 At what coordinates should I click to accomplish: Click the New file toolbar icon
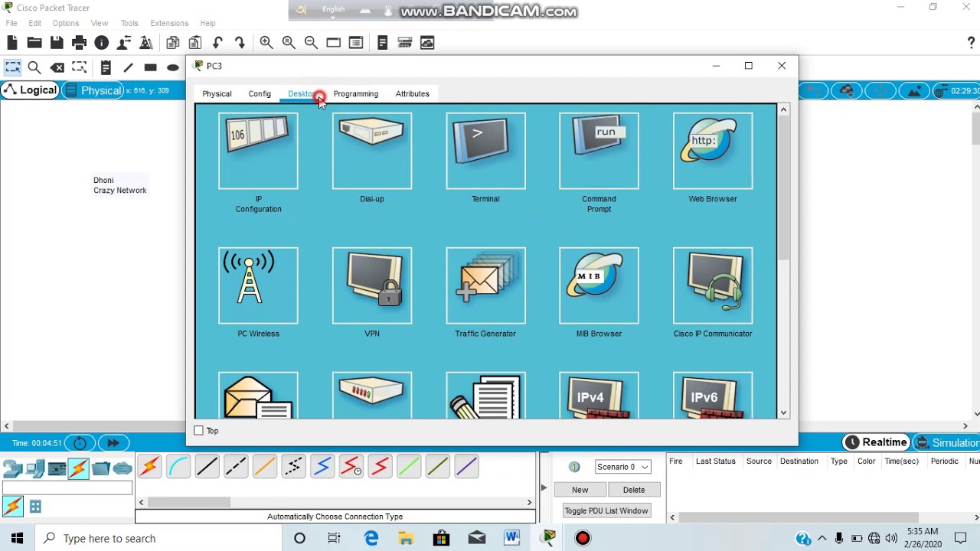click(x=12, y=43)
